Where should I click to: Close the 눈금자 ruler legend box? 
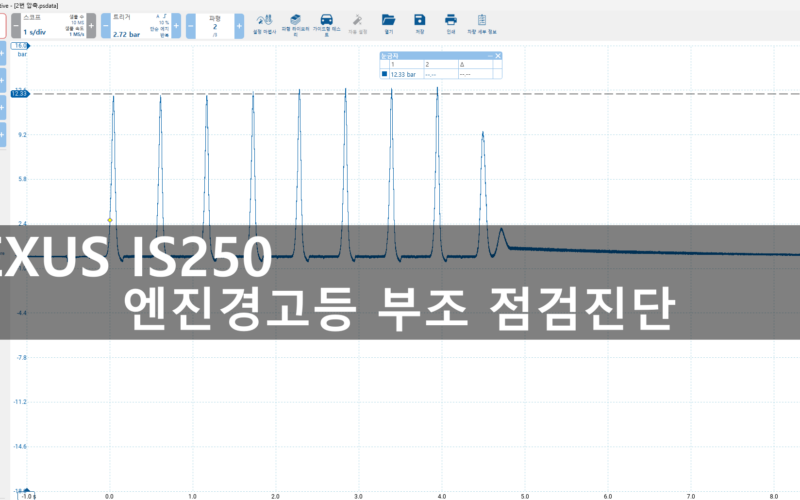tap(499, 56)
